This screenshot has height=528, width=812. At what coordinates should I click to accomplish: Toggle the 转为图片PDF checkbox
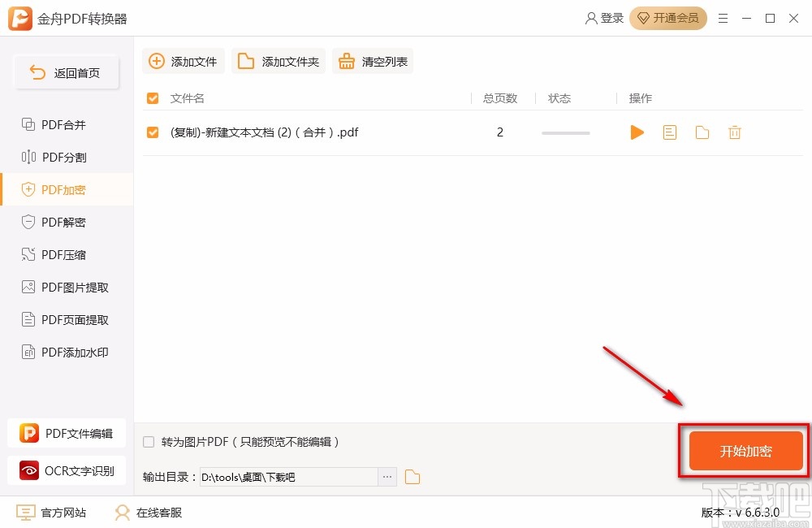tap(149, 441)
